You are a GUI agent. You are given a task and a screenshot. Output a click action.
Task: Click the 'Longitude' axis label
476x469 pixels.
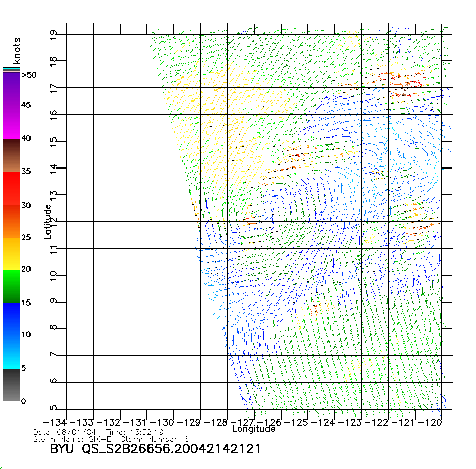254,429
